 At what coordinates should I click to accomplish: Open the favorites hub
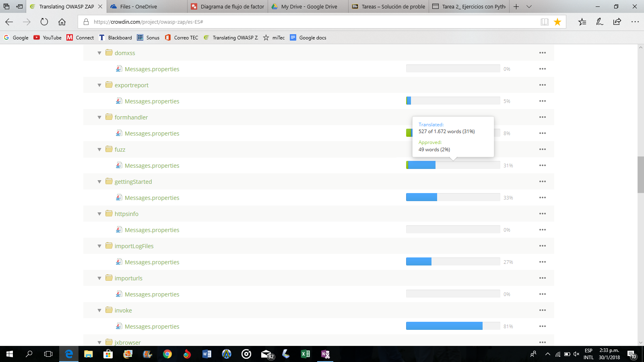point(582,22)
